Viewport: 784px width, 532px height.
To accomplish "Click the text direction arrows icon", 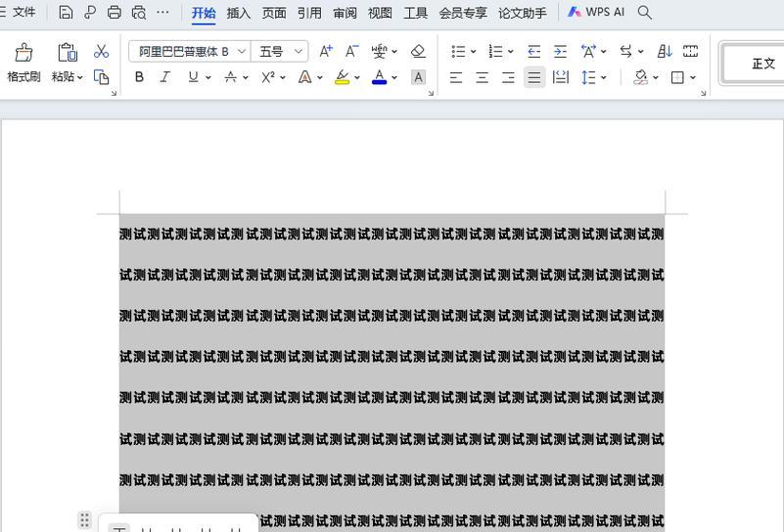I will pos(626,51).
